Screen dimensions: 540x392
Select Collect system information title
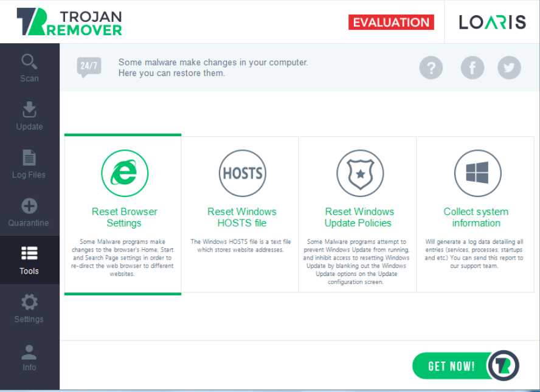[476, 217]
